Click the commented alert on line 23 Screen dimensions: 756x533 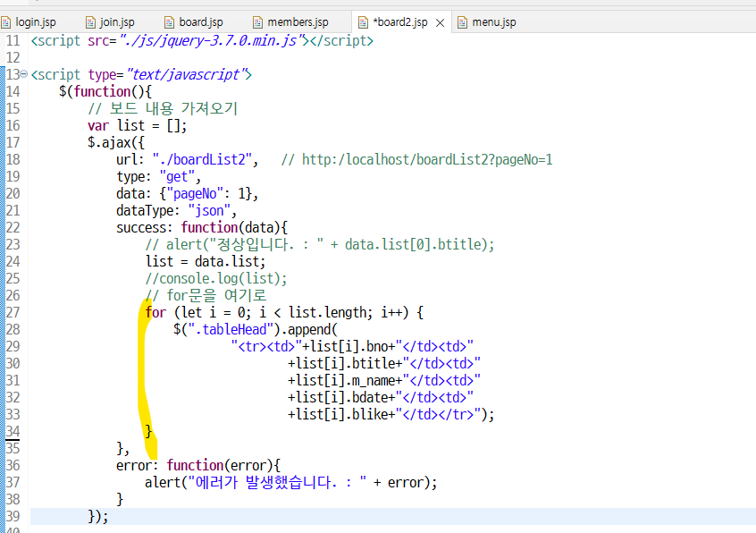(320, 244)
